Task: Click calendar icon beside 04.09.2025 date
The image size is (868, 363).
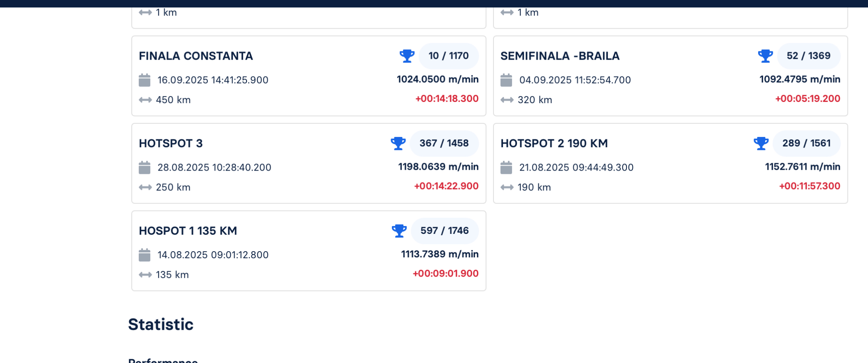Action: coord(506,80)
